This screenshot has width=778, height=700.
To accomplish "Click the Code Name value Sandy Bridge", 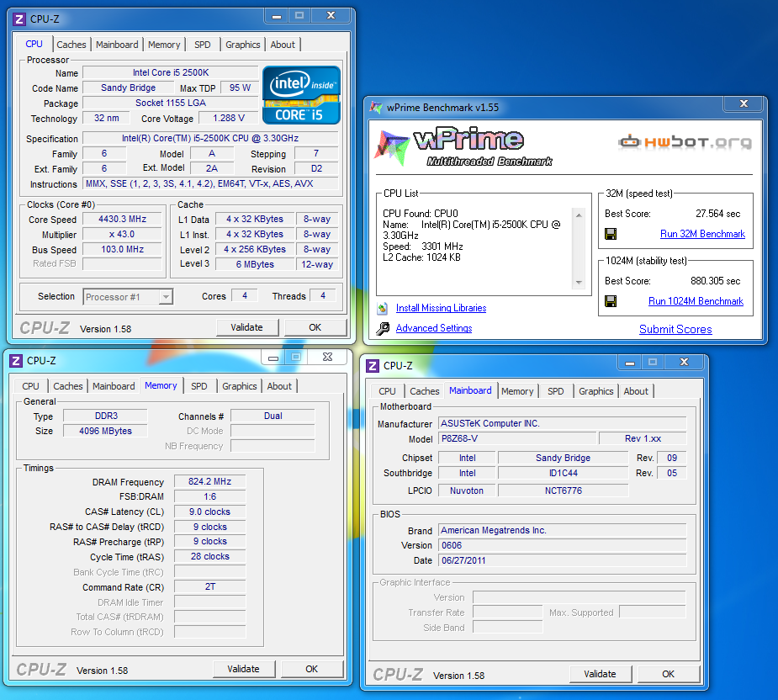I will coord(128,87).
